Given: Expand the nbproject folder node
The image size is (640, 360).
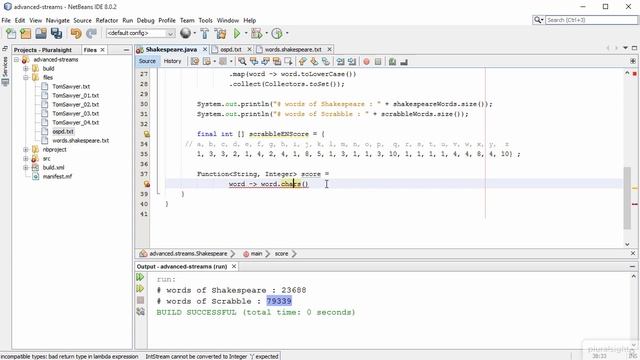Looking at the screenshot, I should 26,149.
